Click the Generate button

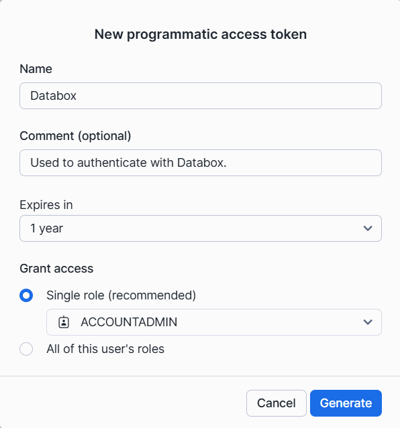point(346,403)
